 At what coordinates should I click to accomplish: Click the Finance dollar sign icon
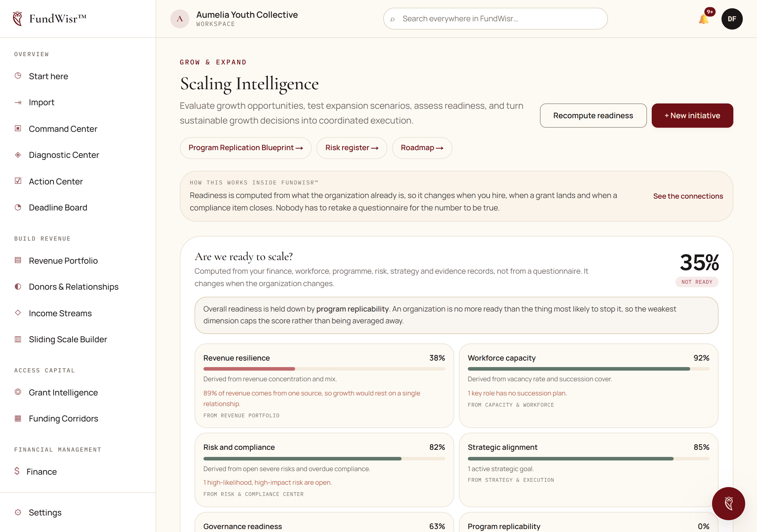coord(17,471)
